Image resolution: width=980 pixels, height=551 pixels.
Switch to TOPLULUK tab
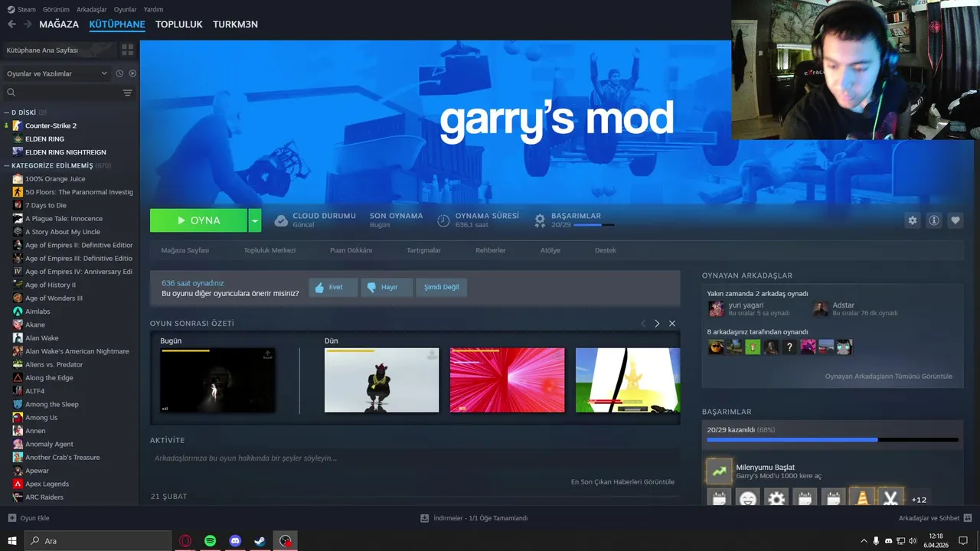pos(178,24)
